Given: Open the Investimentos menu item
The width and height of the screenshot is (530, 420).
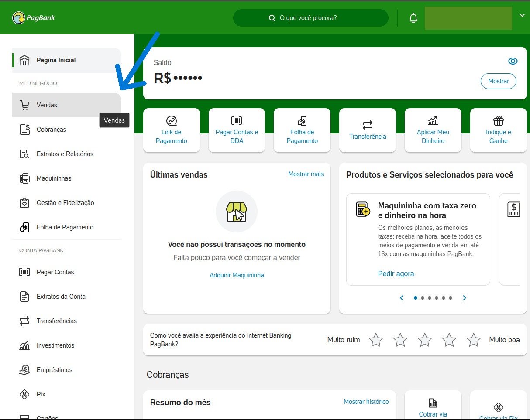Looking at the screenshot, I should pos(67,345).
